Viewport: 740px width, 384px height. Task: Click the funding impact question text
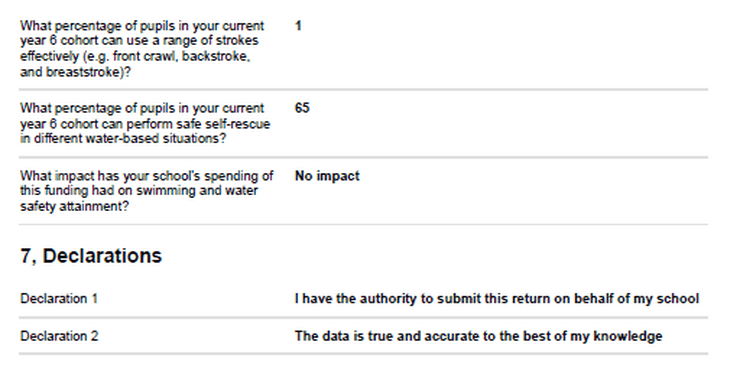[146, 191]
